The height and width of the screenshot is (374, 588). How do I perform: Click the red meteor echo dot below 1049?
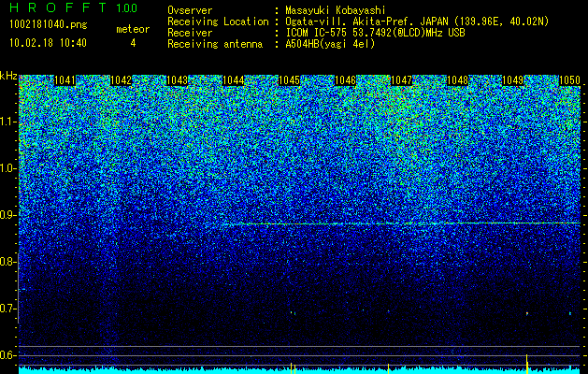point(527,313)
